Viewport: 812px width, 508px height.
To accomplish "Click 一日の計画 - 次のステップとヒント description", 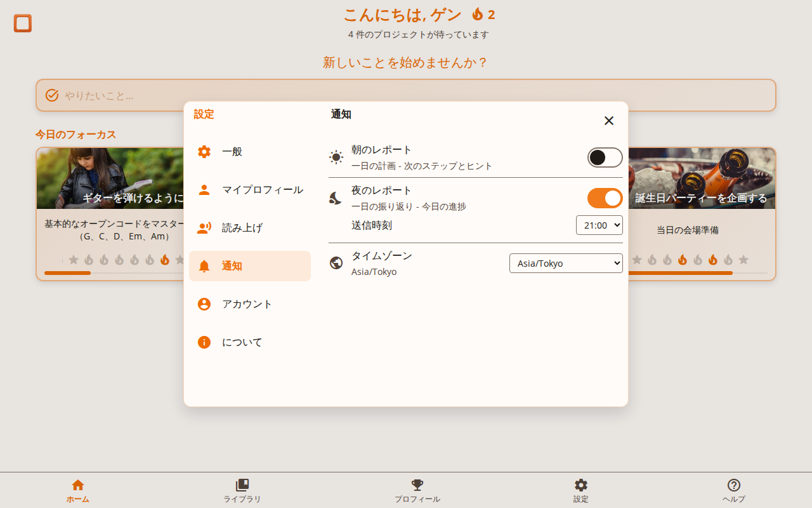I will tap(422, 166).
